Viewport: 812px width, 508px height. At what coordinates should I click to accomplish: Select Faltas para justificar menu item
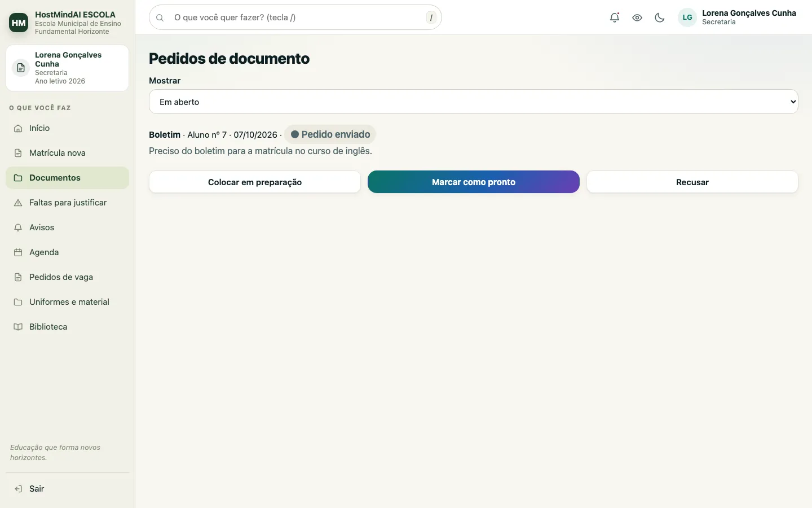(67, 203)
